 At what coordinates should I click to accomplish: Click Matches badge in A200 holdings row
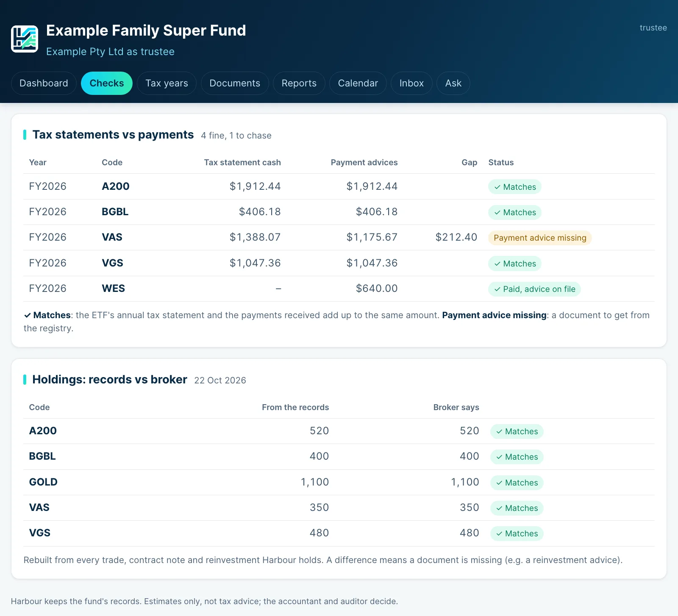click(x=517, y=432)
